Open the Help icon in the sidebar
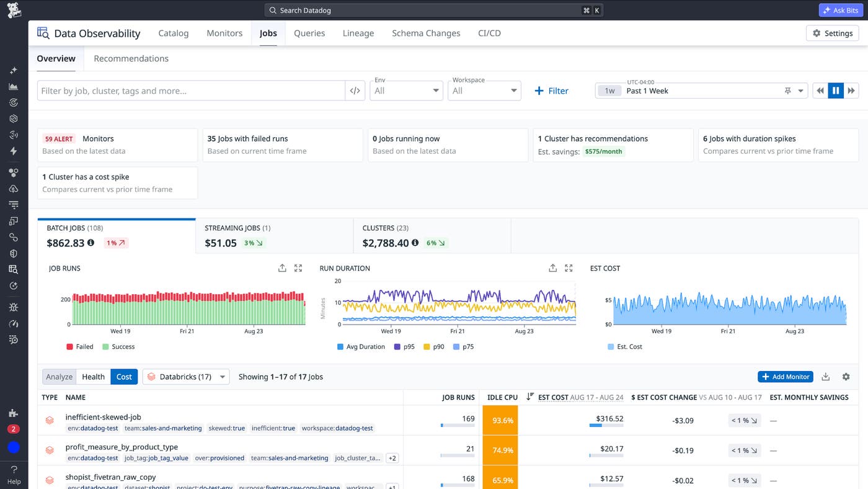 click(14, 474)
